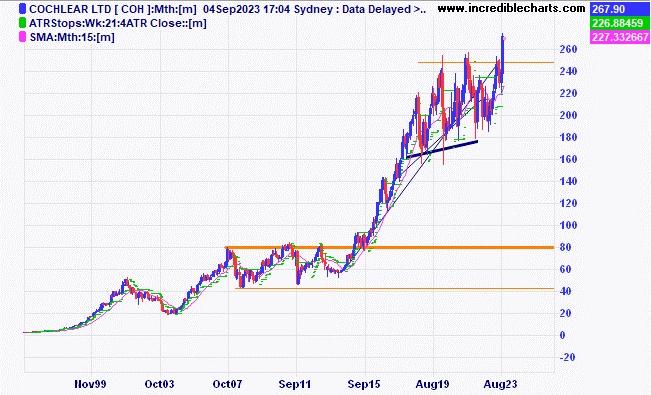Click the 40 price axis label
This screenshot has height=395, width=651.
(x=565, y=292)
